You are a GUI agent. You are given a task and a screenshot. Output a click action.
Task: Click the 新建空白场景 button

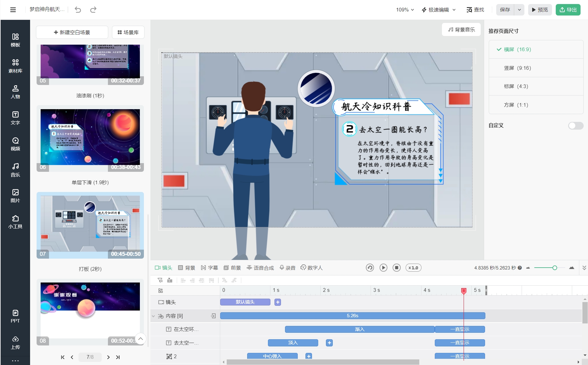[x=72, y=32]
